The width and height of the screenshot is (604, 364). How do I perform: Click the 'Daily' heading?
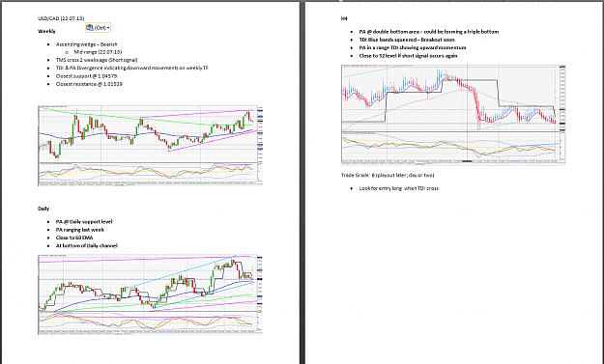(x=43, y=209)
